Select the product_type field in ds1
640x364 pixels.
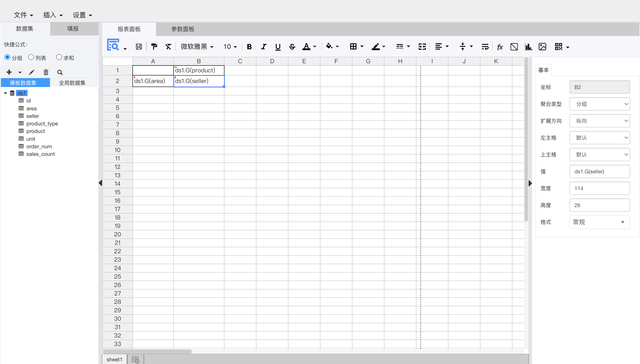pos(42,123)
